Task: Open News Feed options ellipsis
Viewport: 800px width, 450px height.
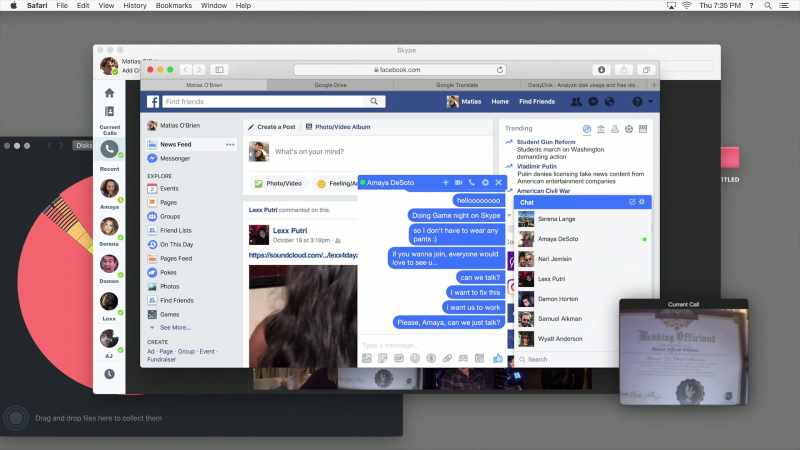Action: click(230, 144)
